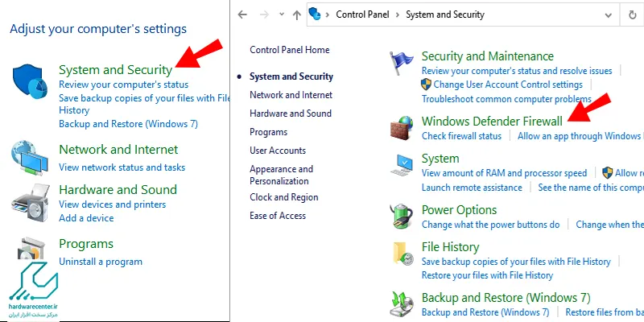This screenshot has width=644, height=322.
Task: Expand the chevron before Control Panel in breadcrumb
Action: pyautogui.click(x=328, y=14)
